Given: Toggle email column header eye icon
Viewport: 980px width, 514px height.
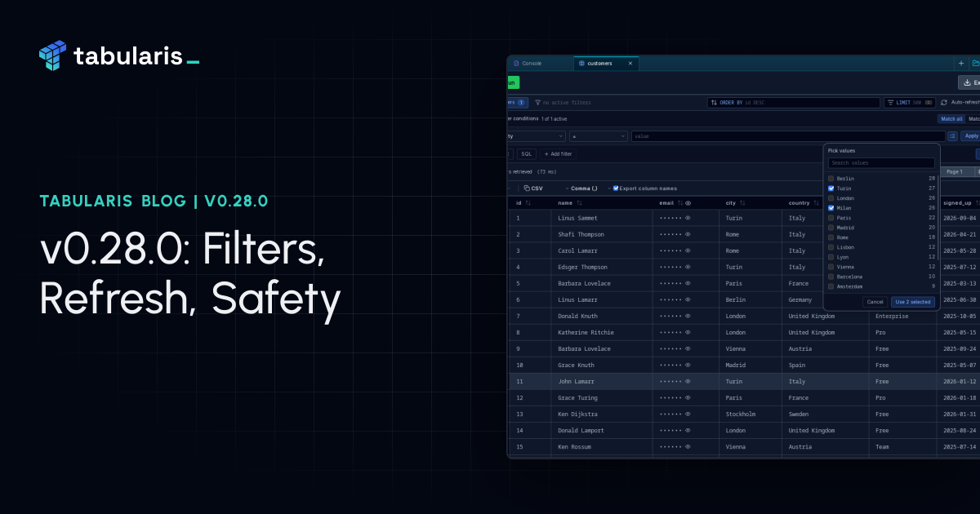Looking at the screenshot, I should (688, 203).
